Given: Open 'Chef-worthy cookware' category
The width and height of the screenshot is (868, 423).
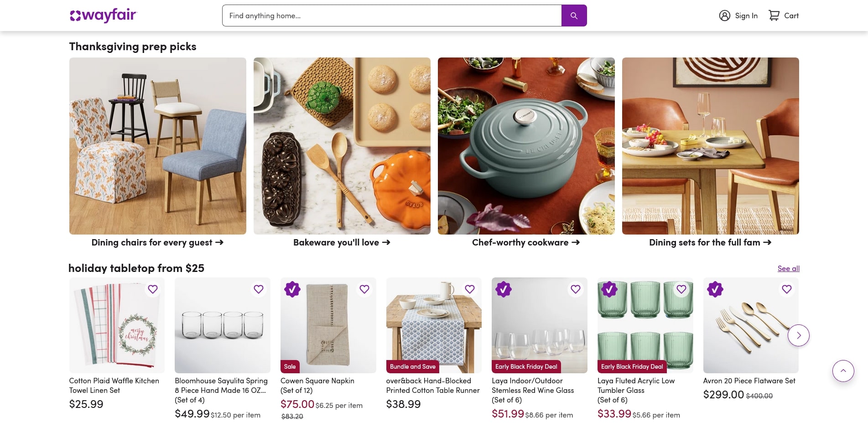Looking at the screenshot, I should pos(525,242).
